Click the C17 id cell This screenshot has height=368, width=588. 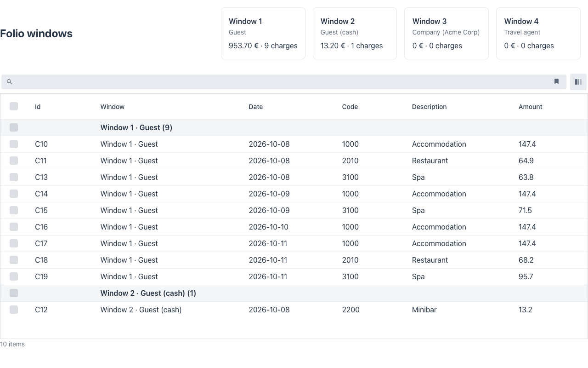point(41,243)
